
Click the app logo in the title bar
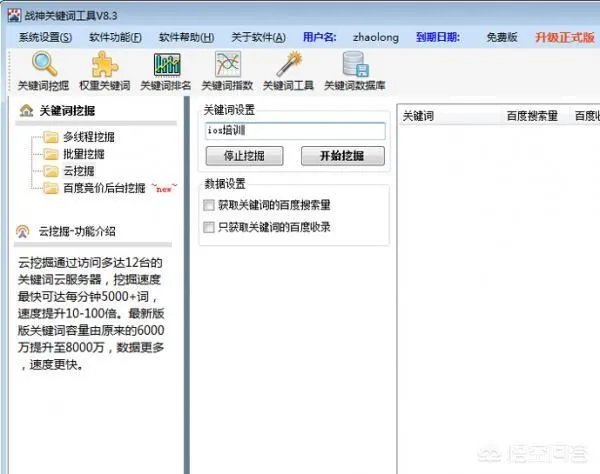coord(15,15)
